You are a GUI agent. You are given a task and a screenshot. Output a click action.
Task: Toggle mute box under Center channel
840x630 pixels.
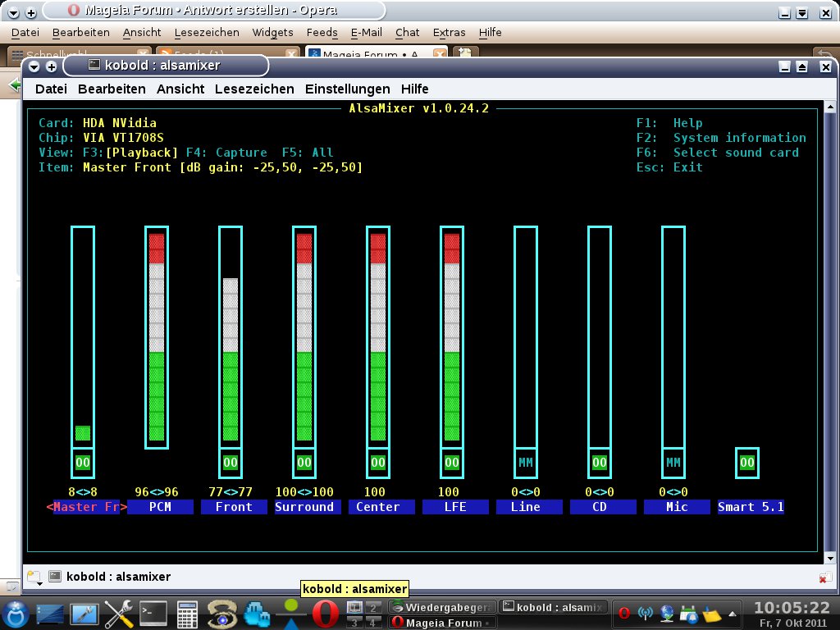pyautogui.click(x=378, y=463)
